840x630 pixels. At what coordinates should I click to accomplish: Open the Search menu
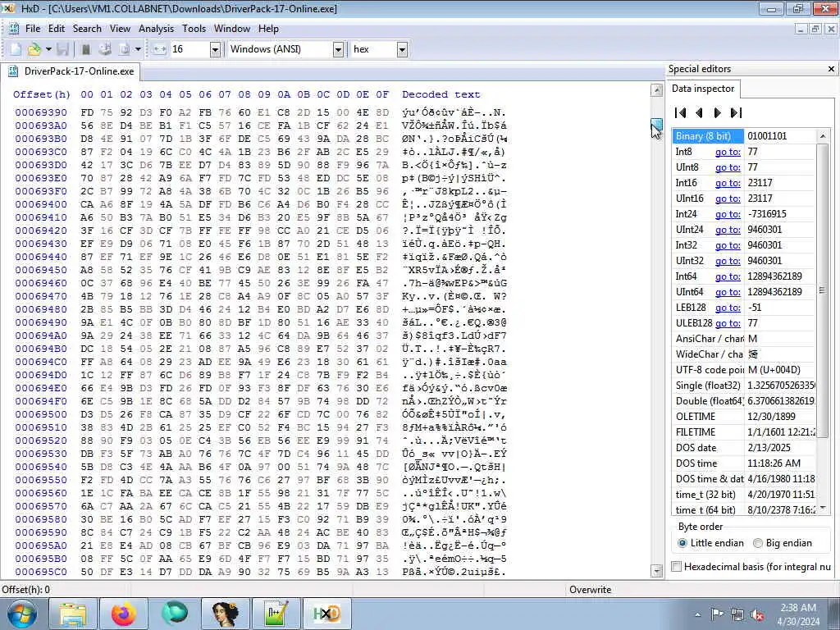pyautogui.click(x=87, y=29)
